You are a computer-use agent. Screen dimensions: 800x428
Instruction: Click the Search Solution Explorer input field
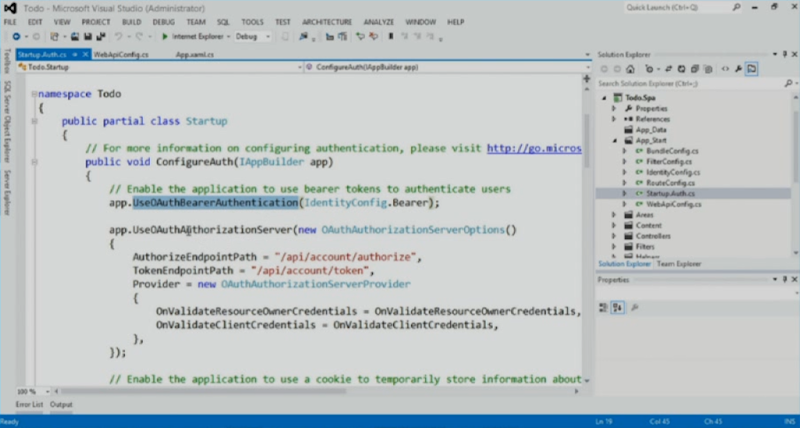click(x=690, y=83)
